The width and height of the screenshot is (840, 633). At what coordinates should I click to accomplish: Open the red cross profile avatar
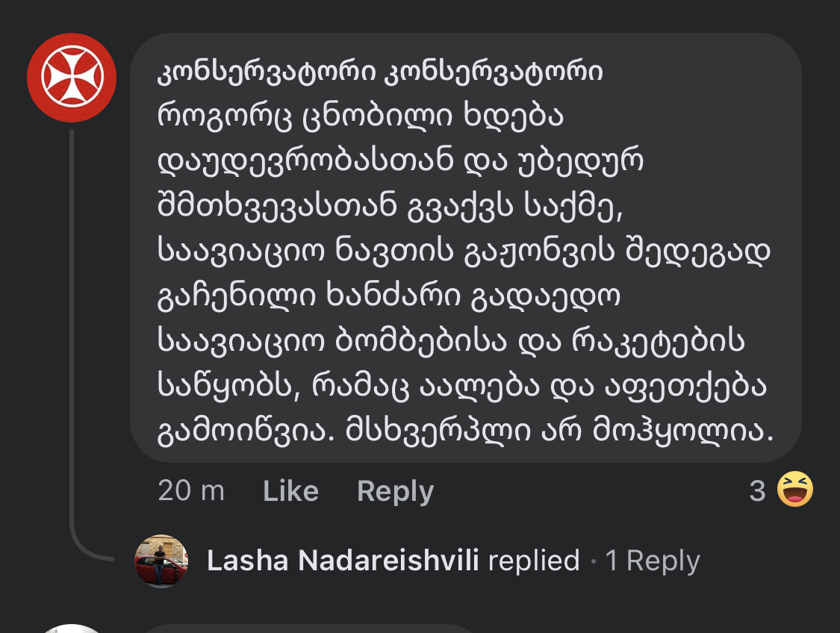pyautogui.click(x=72, y=78)
